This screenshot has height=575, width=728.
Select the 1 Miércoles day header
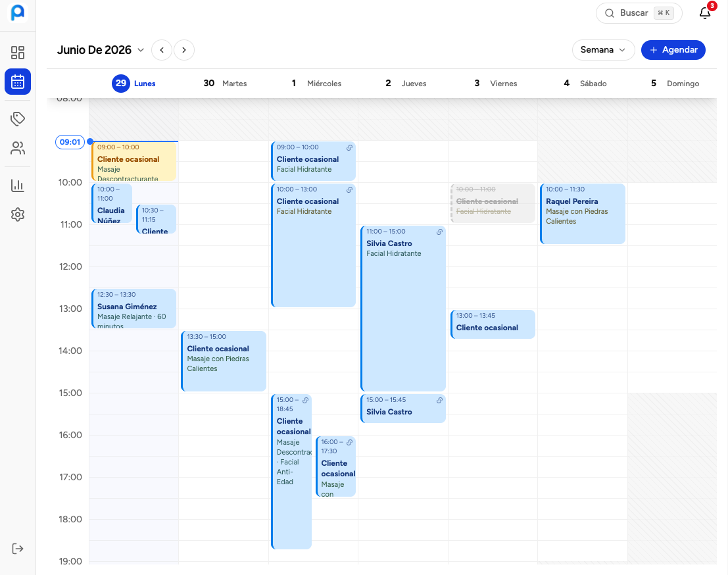tap(316, 83)
